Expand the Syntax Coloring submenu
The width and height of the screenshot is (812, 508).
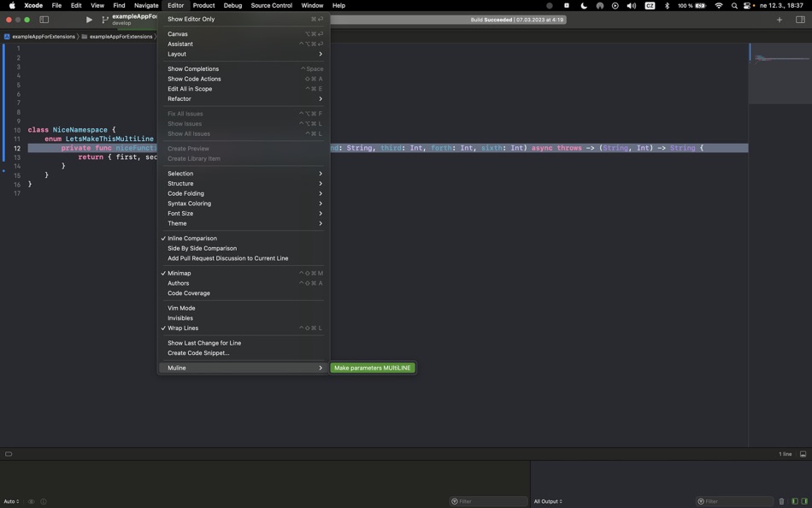click(x=243, y=204)
